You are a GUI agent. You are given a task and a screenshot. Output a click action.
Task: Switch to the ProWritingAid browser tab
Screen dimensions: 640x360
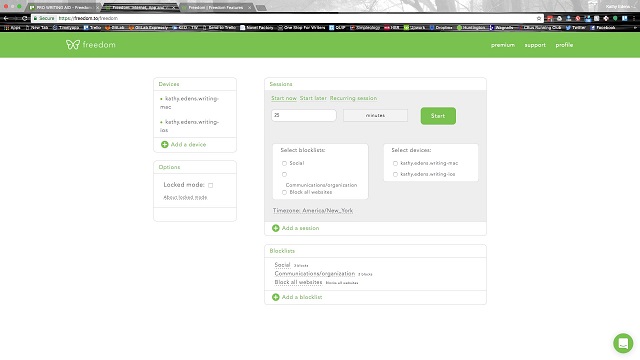(64, 7)
